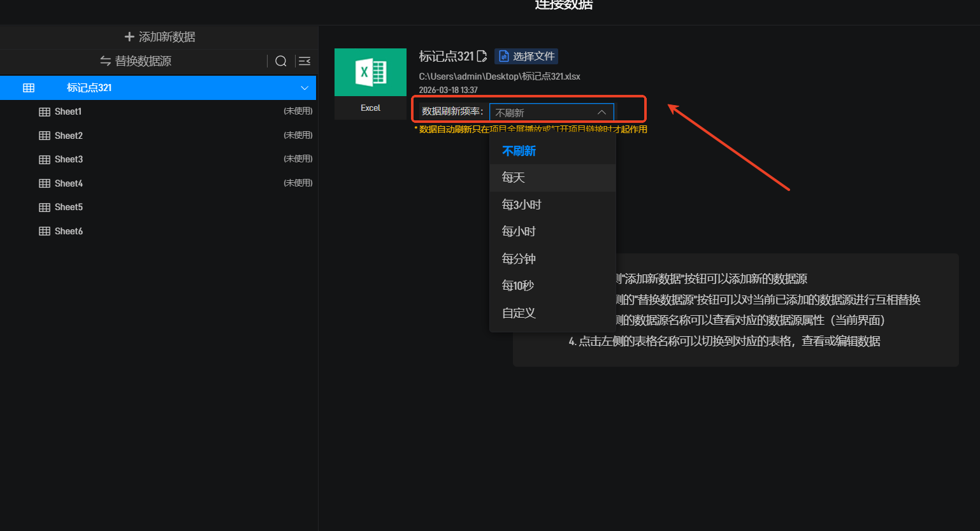
Task: Select 每分钟 refresh frequency
Action: coord(519,258)
